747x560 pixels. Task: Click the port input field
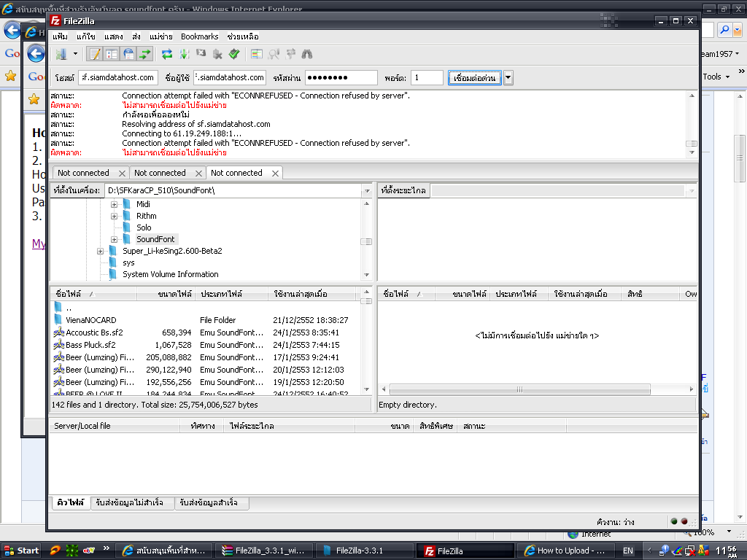[427, 77]
